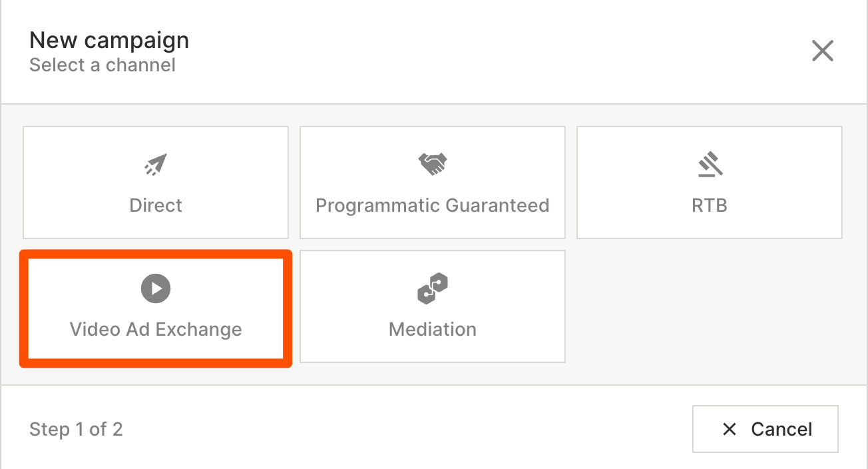Pick the "RTB" channel label
Viewport: 868px width, 469px height.
click(x=710, y=205)
